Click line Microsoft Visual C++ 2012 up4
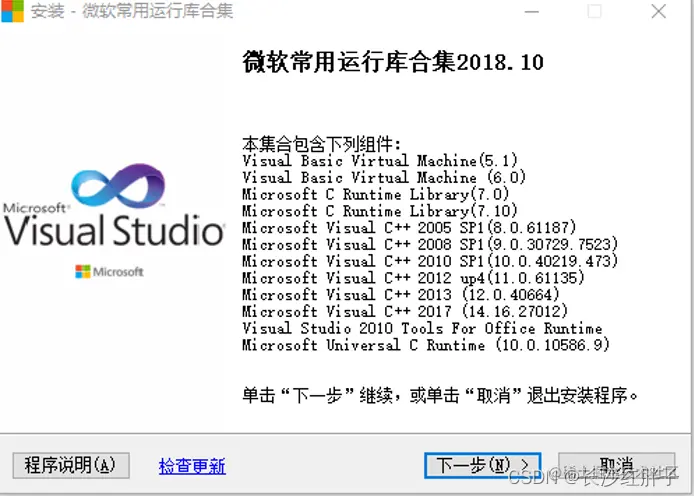This screenshot has height=496, width=694. (413, 278)
